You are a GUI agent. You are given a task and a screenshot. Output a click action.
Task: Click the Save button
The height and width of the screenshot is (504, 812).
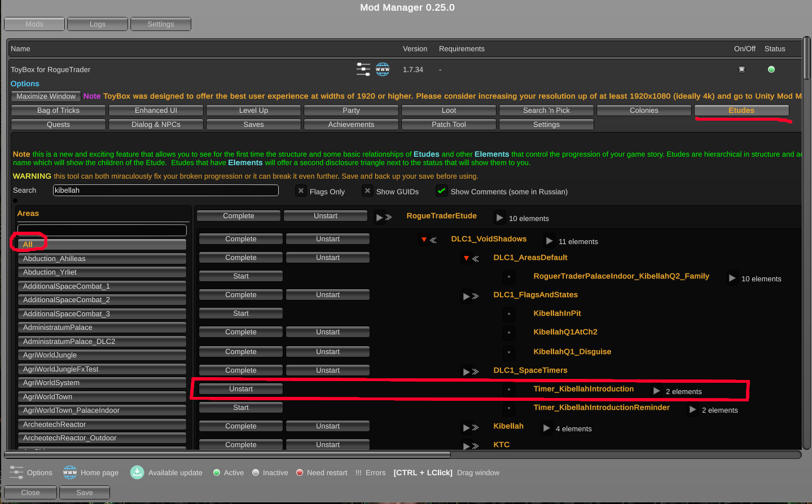point(85,493)
